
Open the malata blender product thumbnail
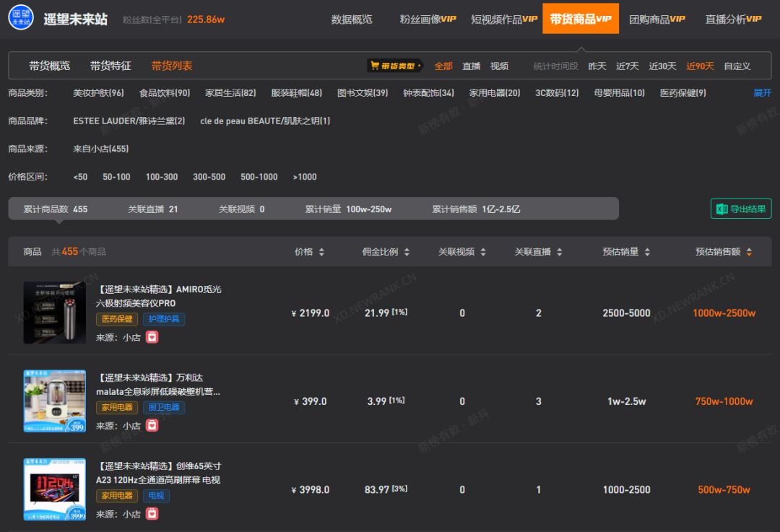click(55, 401)
